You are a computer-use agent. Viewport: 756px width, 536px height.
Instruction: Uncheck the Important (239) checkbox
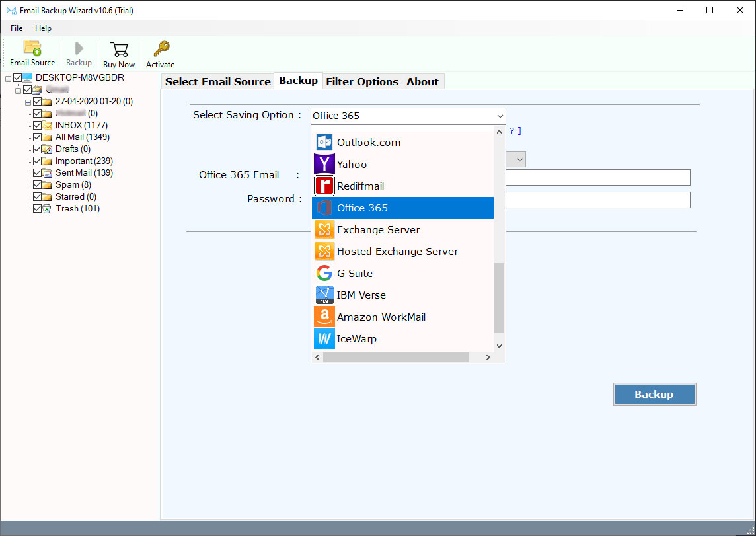pos(37,161)
